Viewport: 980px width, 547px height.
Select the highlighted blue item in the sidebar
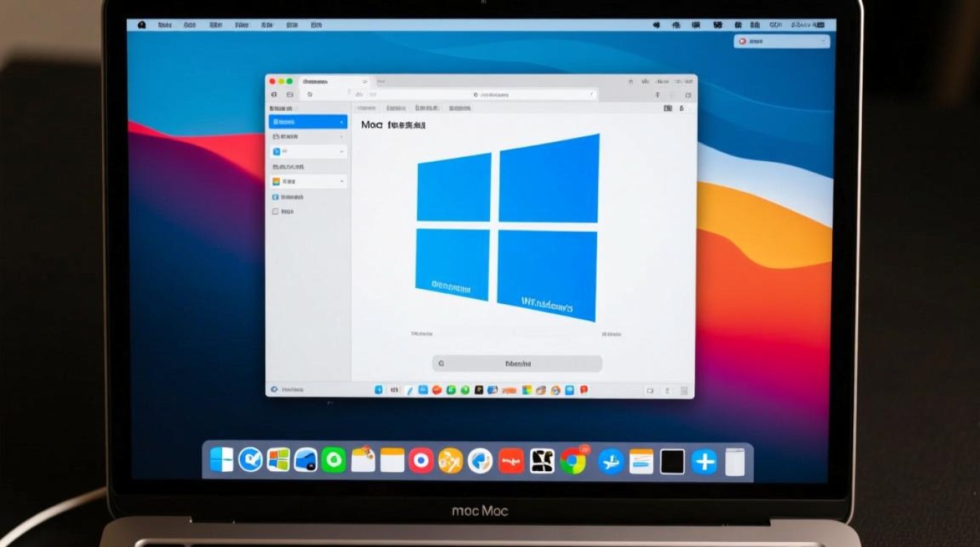[308, 122]
